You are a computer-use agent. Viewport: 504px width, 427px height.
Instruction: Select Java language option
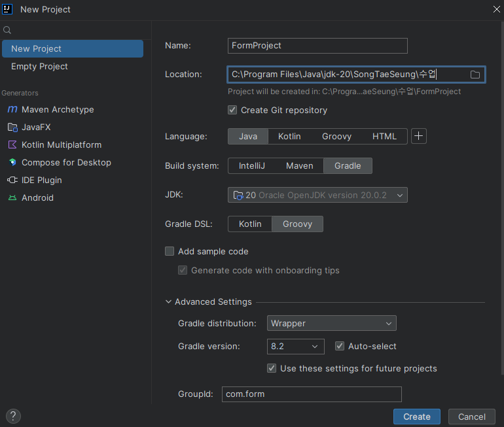tap(248, 137)
